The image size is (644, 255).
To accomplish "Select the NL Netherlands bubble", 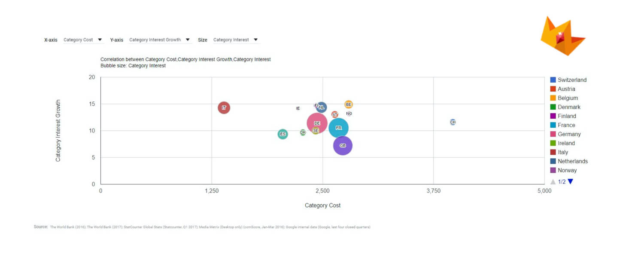I will [322, 108].
